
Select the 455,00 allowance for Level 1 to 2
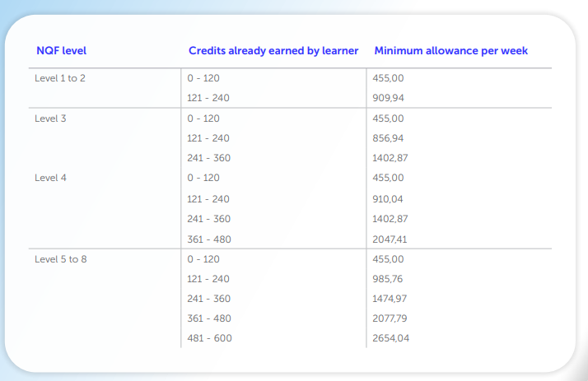tap(389, 78)
